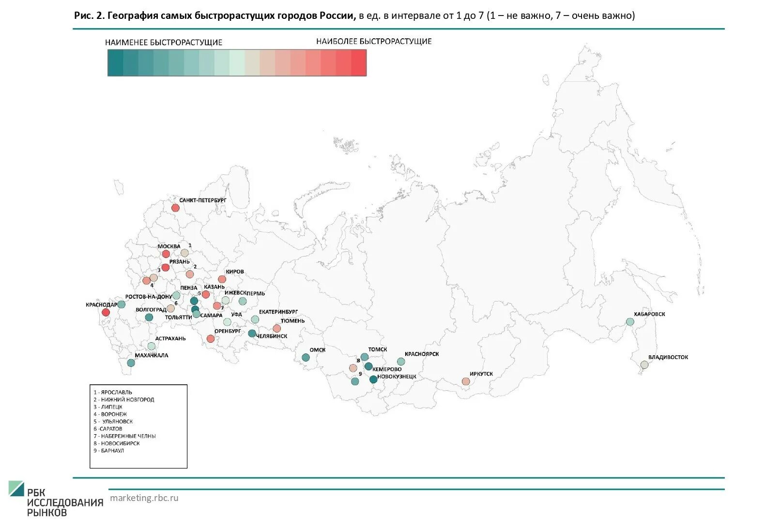Select legend entry '2 - НИЖНИЙ НОВГОРОД'
This screenshot has height=532, width=780.
[x=124, y=400]
